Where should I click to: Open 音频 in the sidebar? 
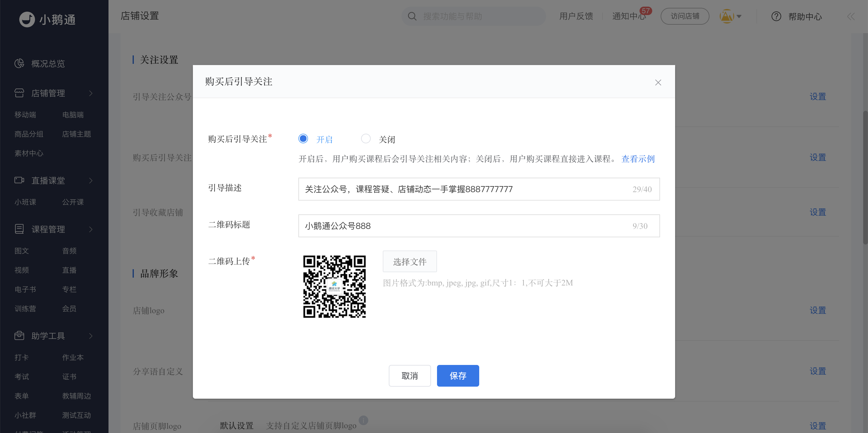[x=69, y=251]
